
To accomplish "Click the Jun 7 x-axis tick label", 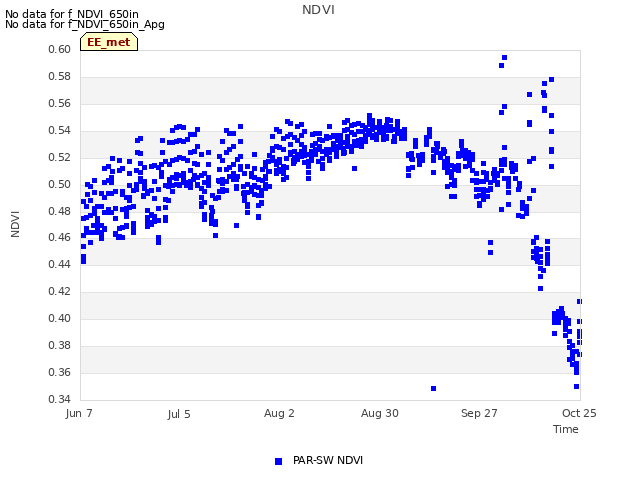I will pos(79,413).
